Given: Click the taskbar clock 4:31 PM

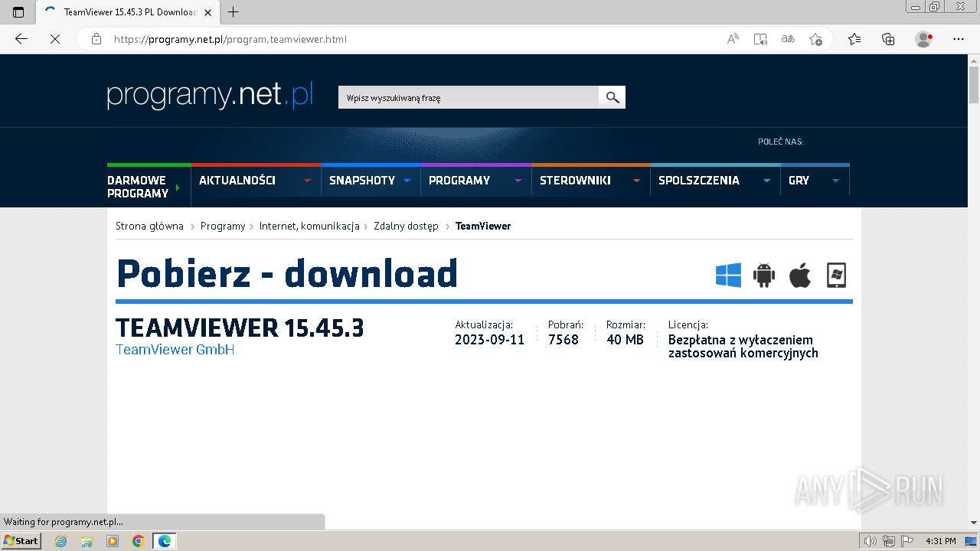Looking at the screenshot, I should 941,541.
